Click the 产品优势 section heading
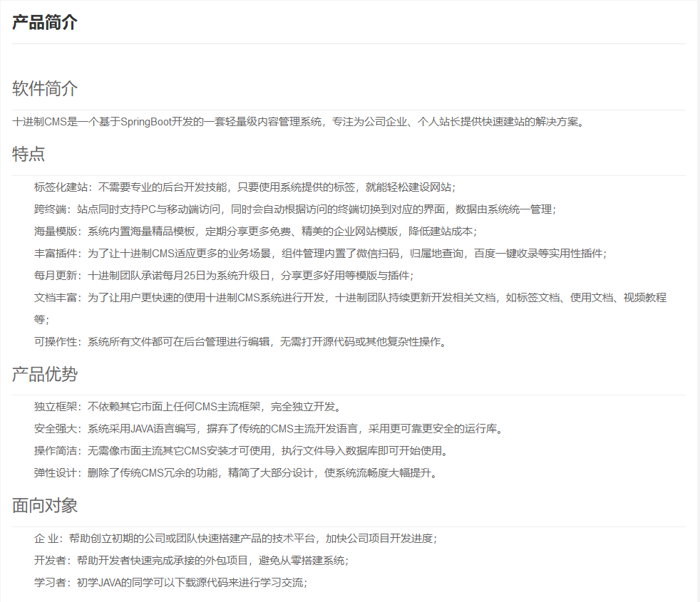 [x=45, y=374]
